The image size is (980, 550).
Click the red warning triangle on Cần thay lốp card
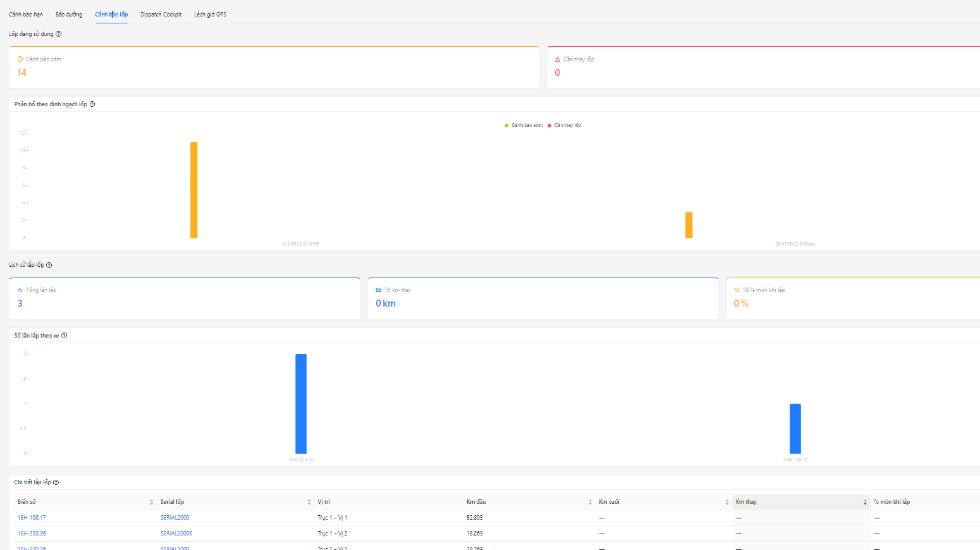coord(558,59)
